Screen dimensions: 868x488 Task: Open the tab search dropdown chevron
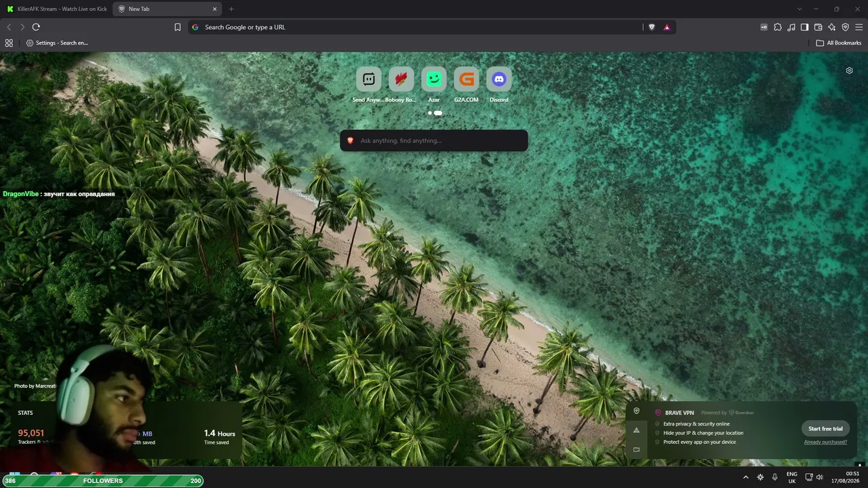click(800, 9)
